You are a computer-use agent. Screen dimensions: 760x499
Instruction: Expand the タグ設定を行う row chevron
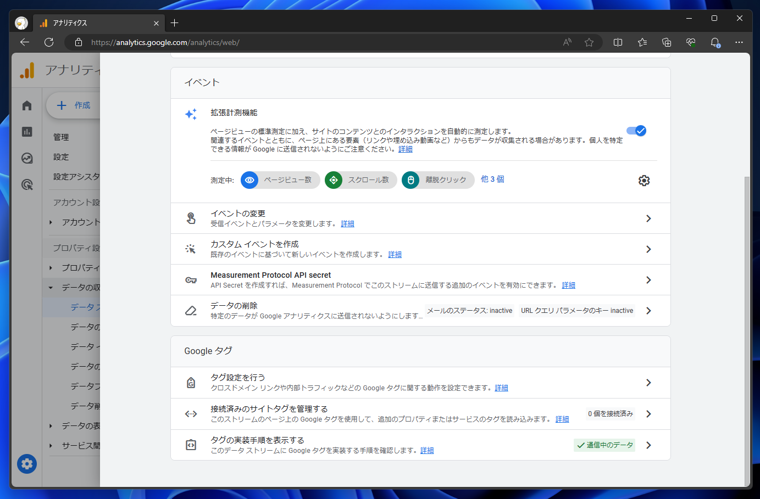click(649, 383)
